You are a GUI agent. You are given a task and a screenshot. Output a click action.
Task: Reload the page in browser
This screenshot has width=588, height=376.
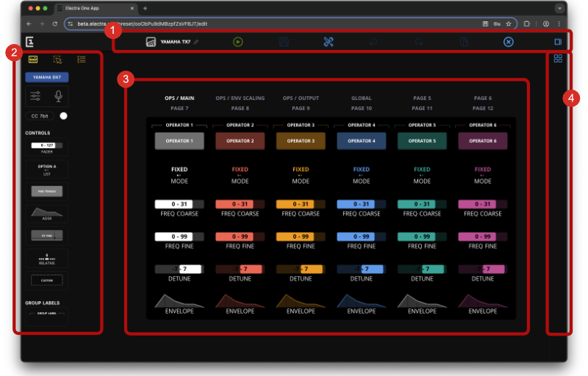(x=54, y=23)
